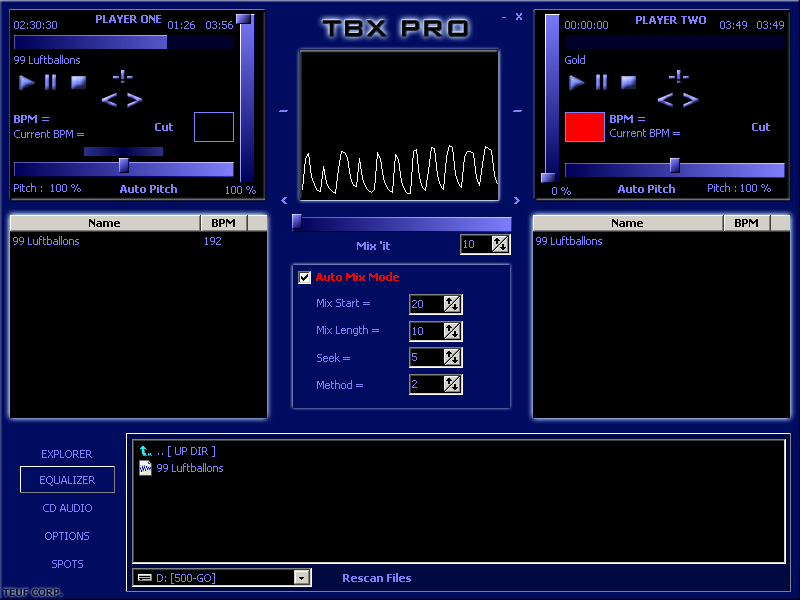Click the Method value field
This screenshot has height=600, width=800.
point(427,384)
